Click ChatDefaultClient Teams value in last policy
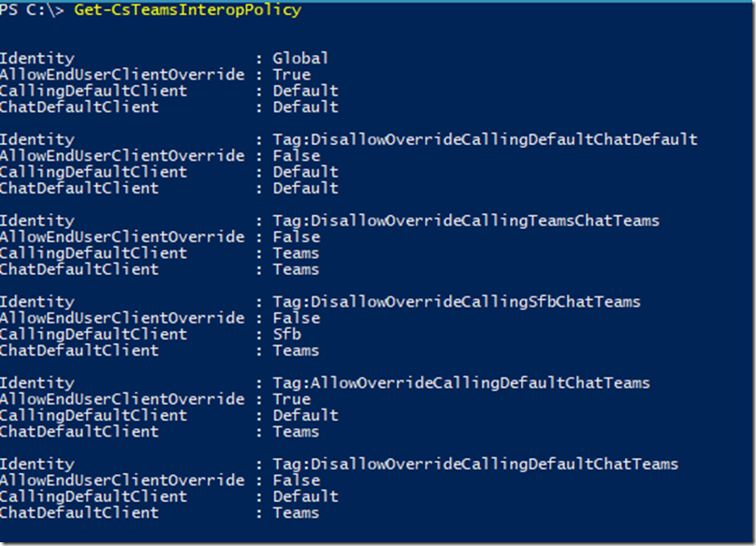 pyautogui.click(x=296, y=512)
